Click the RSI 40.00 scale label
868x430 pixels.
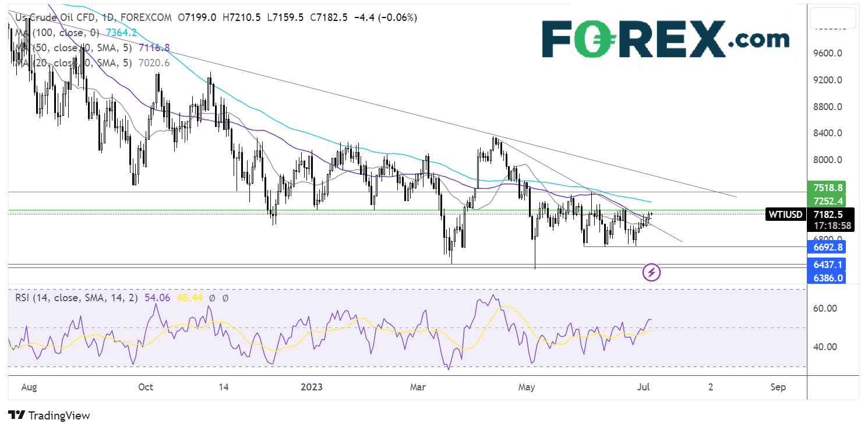pos(826,347)
